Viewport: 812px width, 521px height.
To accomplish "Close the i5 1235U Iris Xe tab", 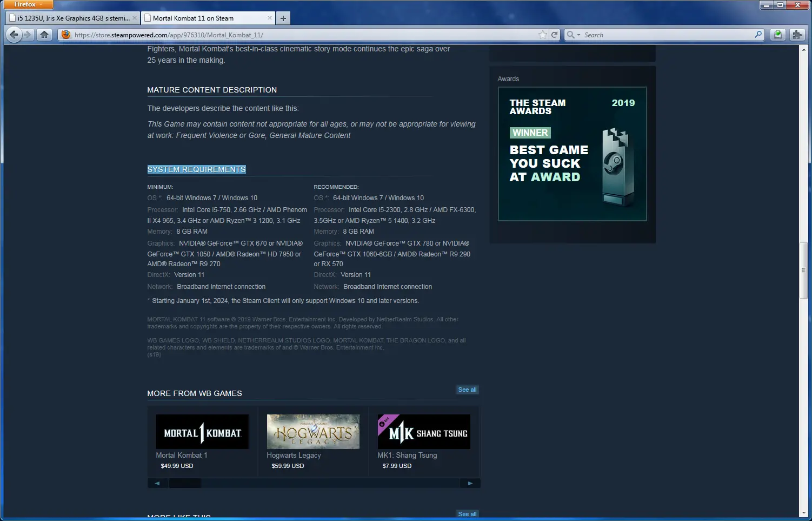I will click(x=135, y=18).
